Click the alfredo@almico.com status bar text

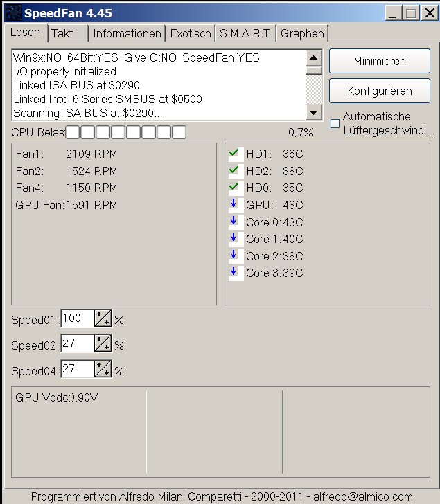[x=363, y=496]
